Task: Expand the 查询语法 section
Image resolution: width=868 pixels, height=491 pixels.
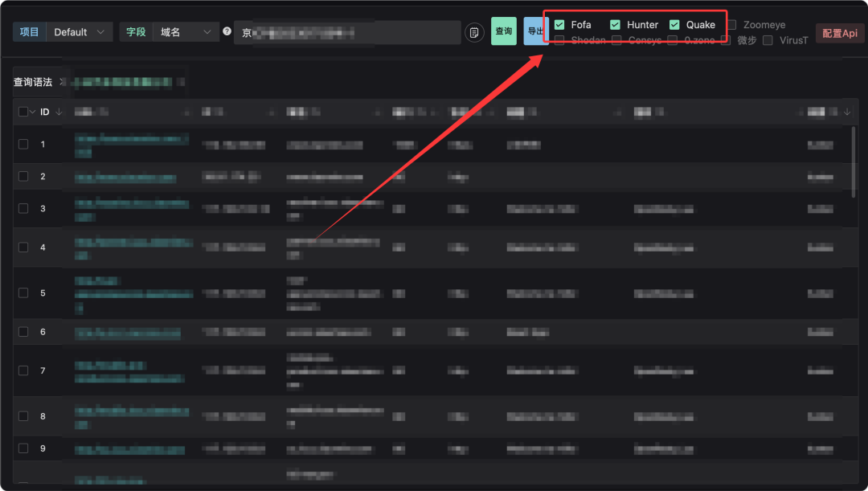Action: pyautogui.click(x=63, y=82)
